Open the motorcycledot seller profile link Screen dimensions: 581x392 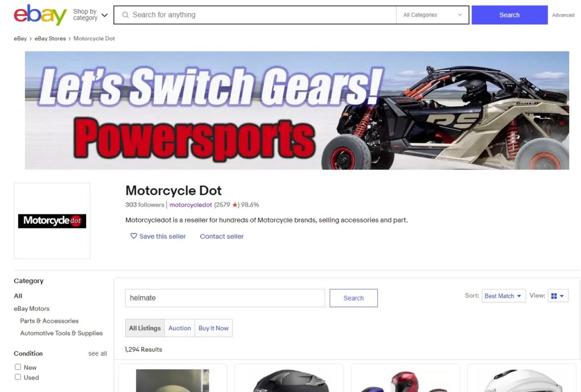(191, 205)
